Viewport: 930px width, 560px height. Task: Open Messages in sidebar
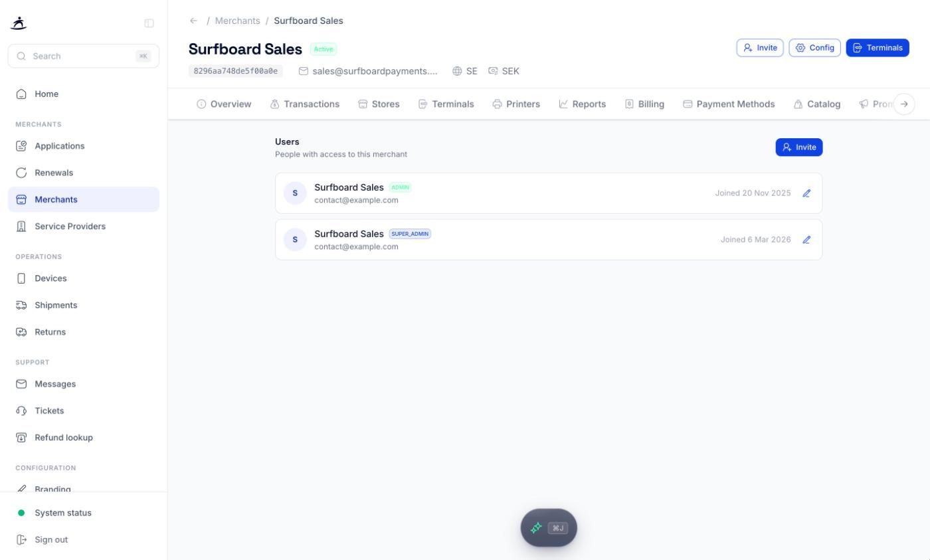point(84,384)
